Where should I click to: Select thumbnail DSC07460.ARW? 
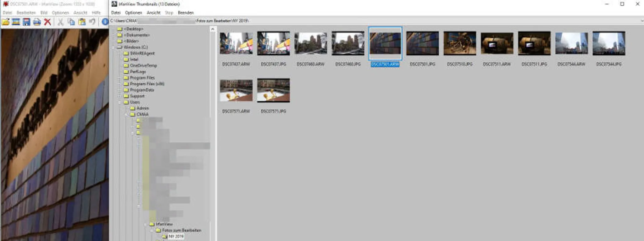tap(311, 43)
